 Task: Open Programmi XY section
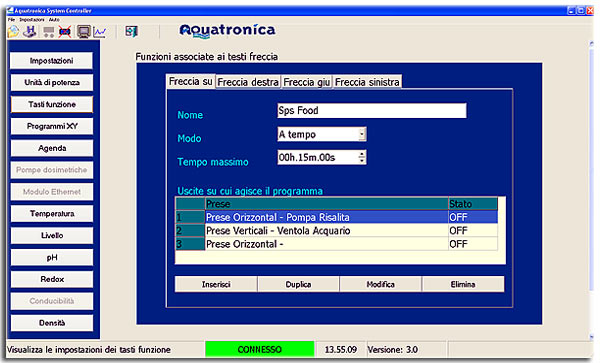pos(51,126)
